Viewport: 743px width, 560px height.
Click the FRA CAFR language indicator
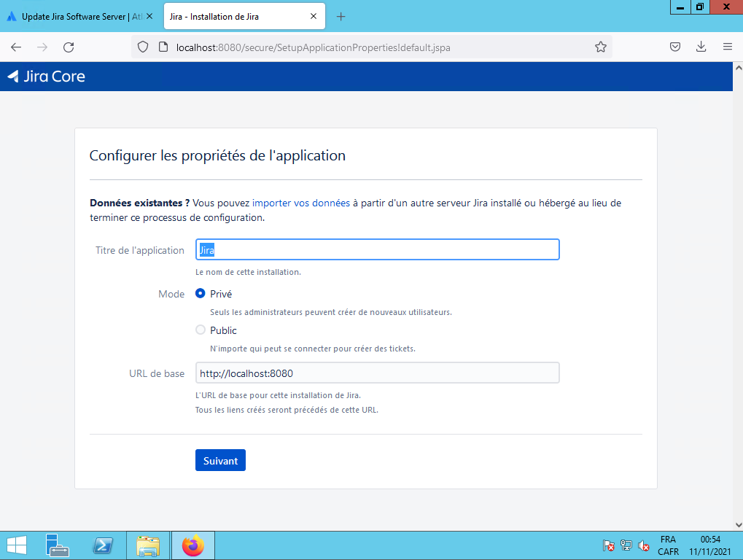click(x=668, y=546)
